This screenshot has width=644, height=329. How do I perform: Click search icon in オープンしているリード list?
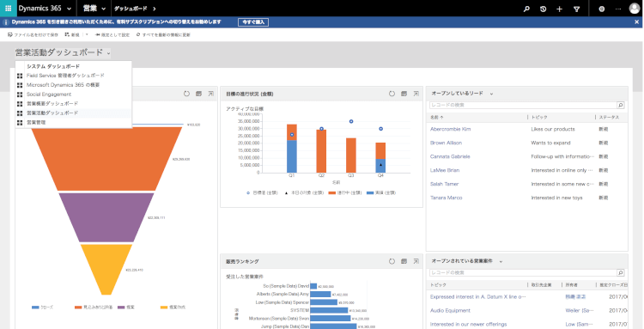pyautogui.click(x=621, y=105)
